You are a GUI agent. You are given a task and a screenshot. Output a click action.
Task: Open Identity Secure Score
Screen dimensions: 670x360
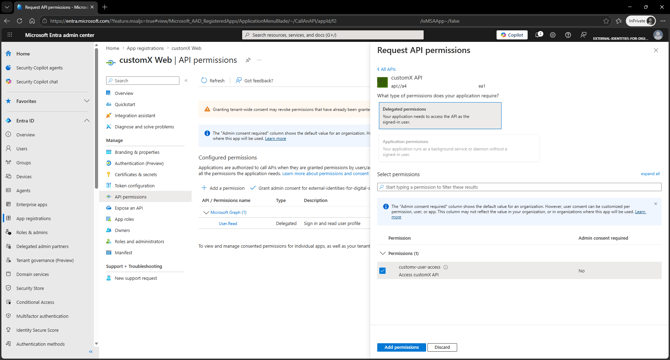(37, 330)
